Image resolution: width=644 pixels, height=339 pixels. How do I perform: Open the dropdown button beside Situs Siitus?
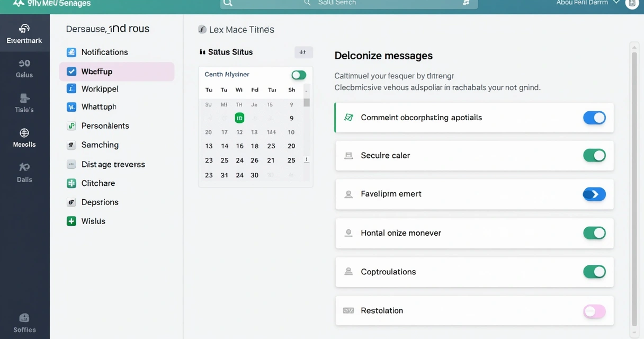click(x=303, y=52)
